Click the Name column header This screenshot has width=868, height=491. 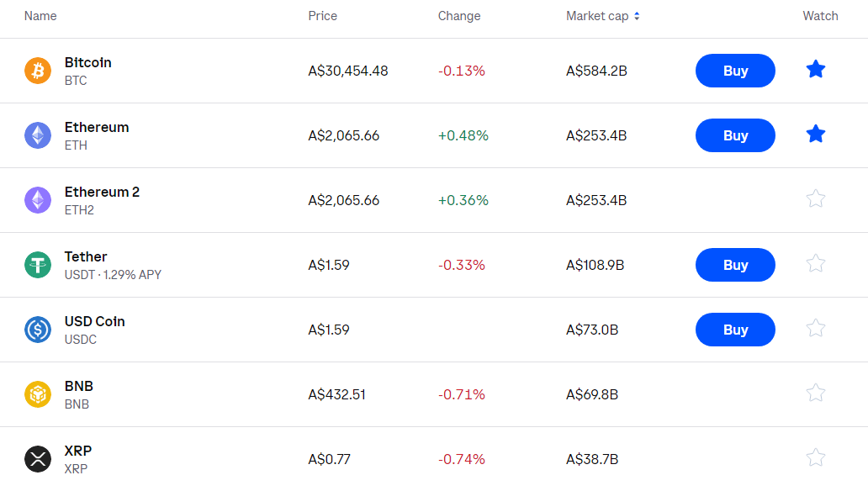(40, 16)
